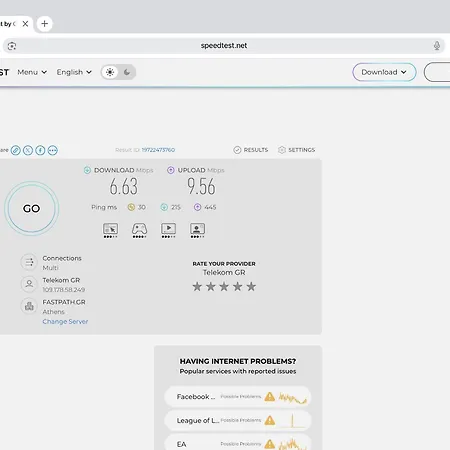Screen dimensions: 450x450
Task: Click the Multi connections text
Action: tap(50, 268)
